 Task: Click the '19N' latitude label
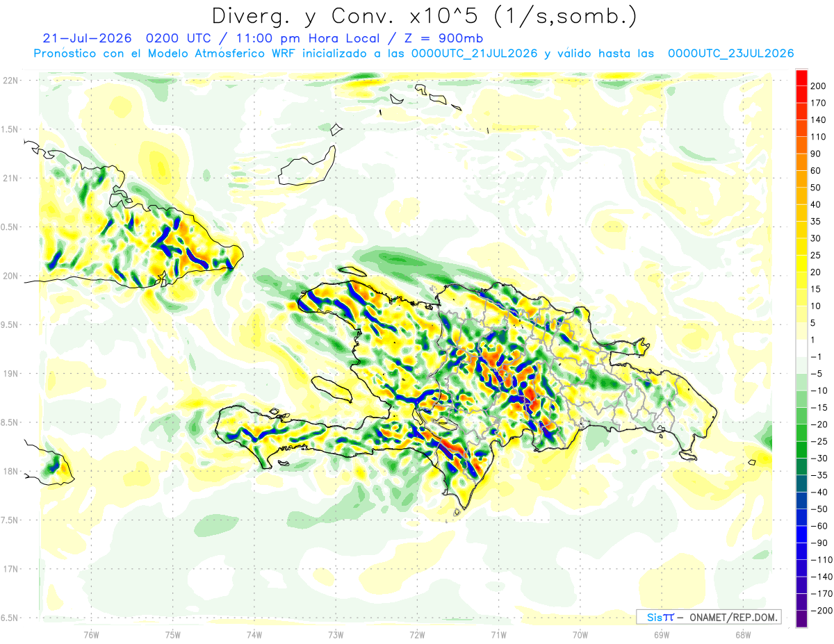click(x=10, y=373)
